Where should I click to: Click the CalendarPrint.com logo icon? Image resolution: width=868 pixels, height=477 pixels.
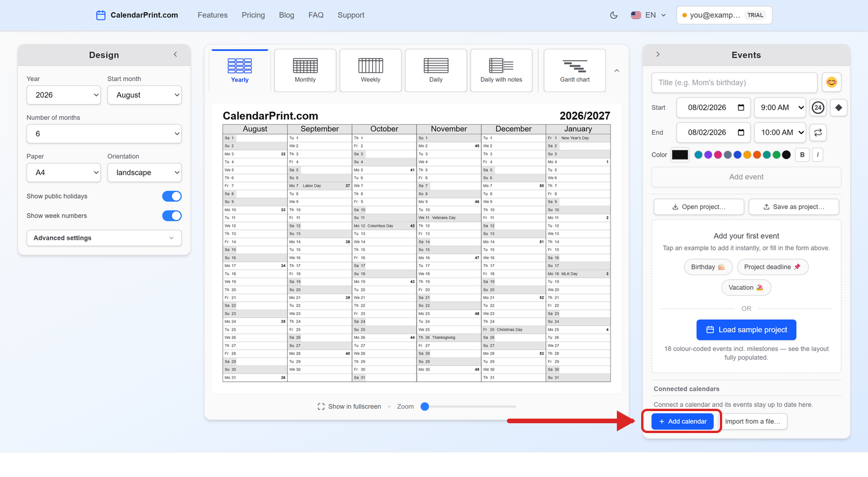click(101, 15)
